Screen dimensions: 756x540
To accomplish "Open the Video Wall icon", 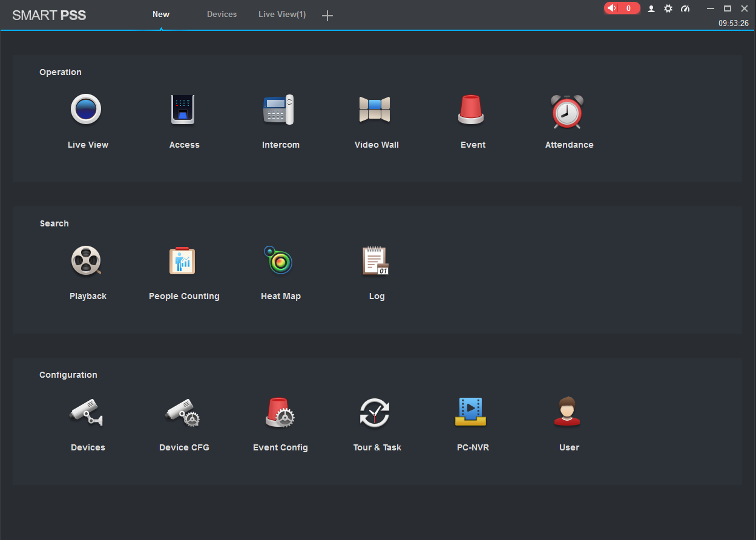I will tap(375, 110).
